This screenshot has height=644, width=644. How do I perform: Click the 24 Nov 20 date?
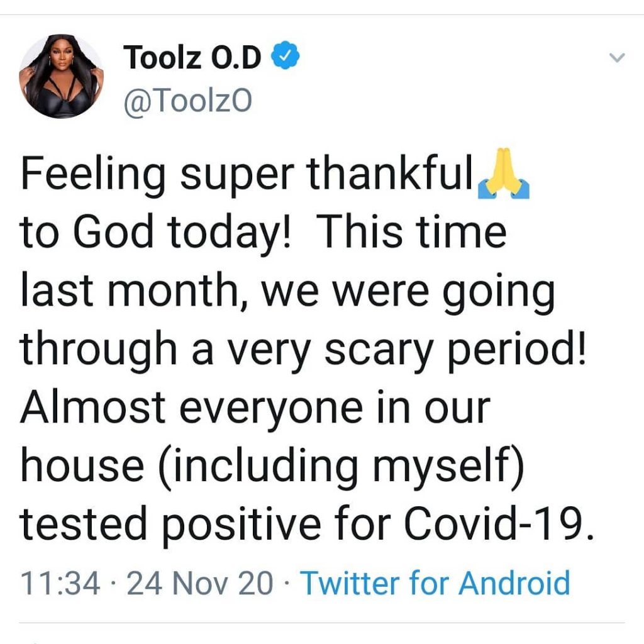(200, 582)
